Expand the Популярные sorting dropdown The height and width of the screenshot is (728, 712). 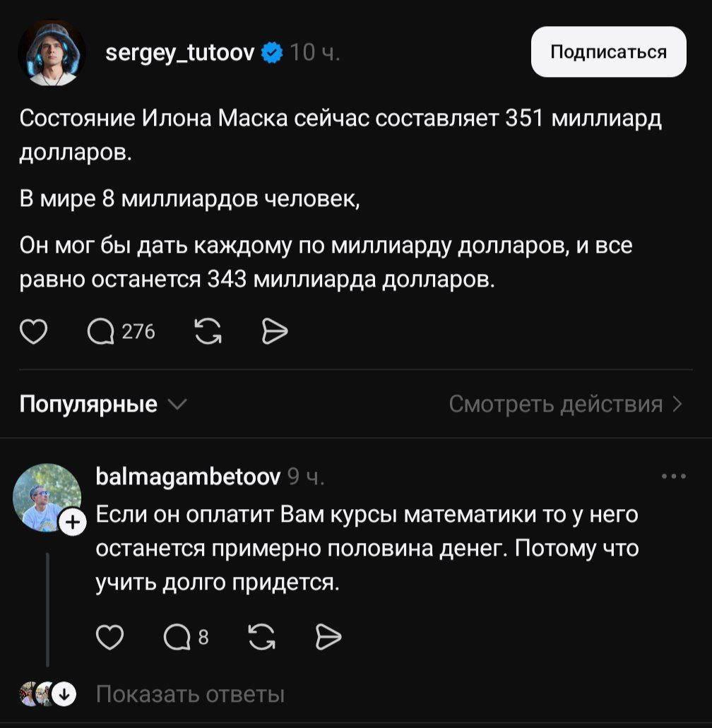103,405
